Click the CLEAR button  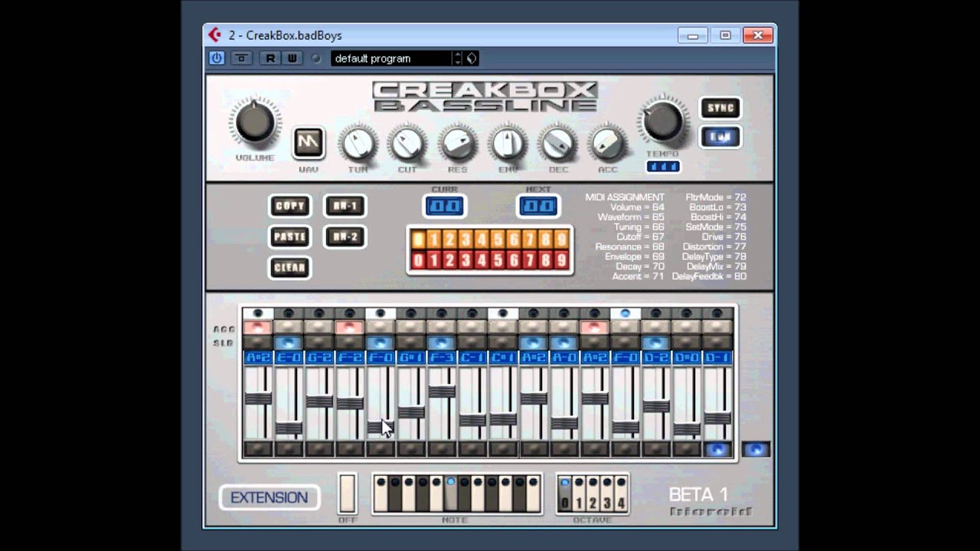(x=289, y=267)
